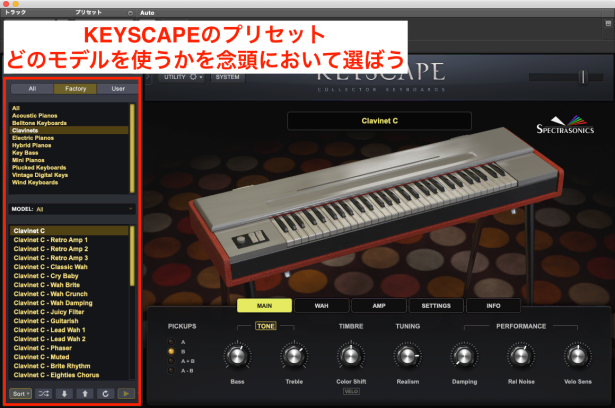Load Clavinet C - Wah Crunch
Viewport: 615px width, 408px height.
point(69,294)
